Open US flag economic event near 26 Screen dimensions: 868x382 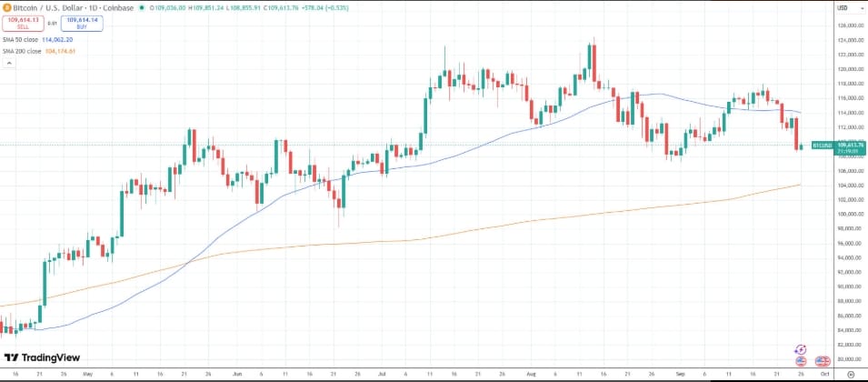click(800, 361)
